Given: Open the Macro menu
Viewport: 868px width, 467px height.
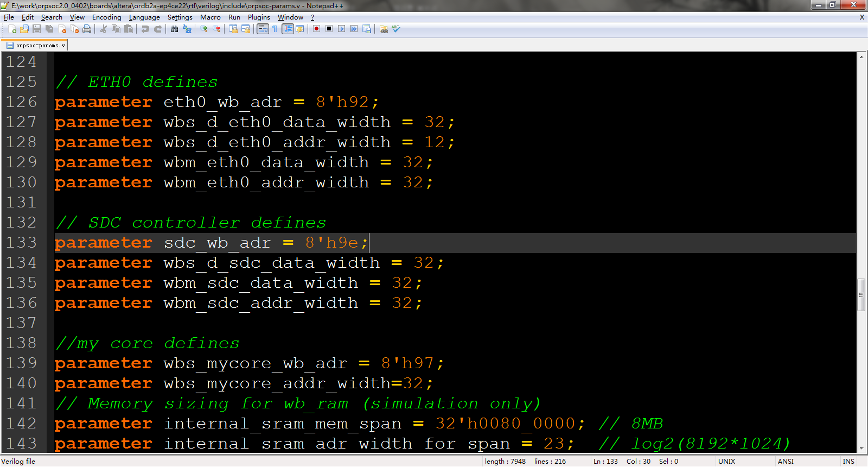Looking at the screenshot, I should click(x=210, y=17).
